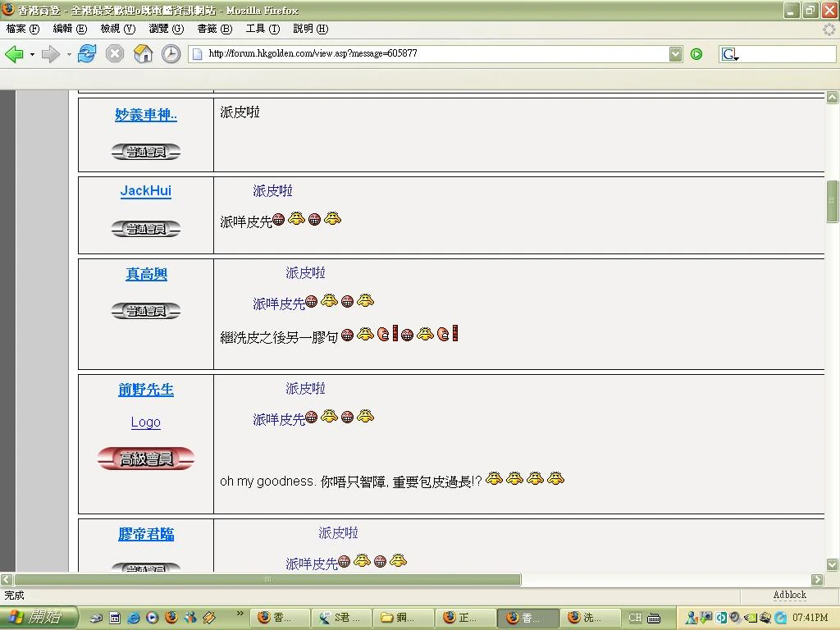Click 普通會員 badge under JackHui

[146, 229]
